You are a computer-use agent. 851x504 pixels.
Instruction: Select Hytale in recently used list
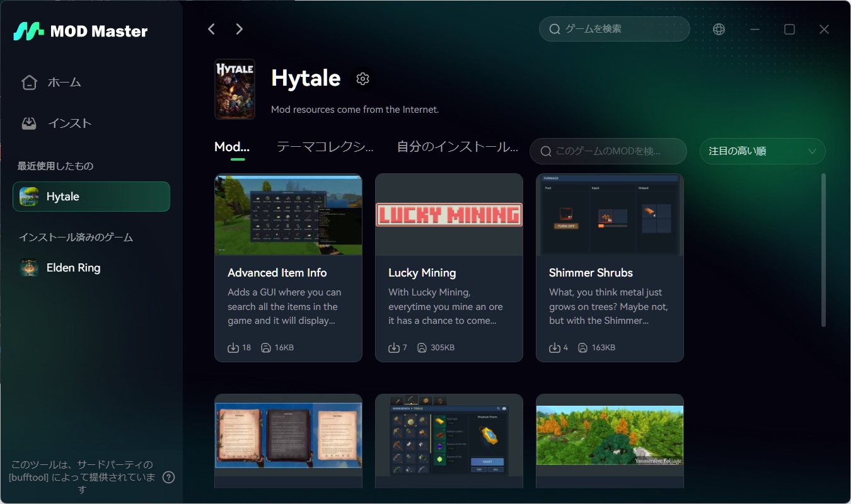(x=91, y=197)
